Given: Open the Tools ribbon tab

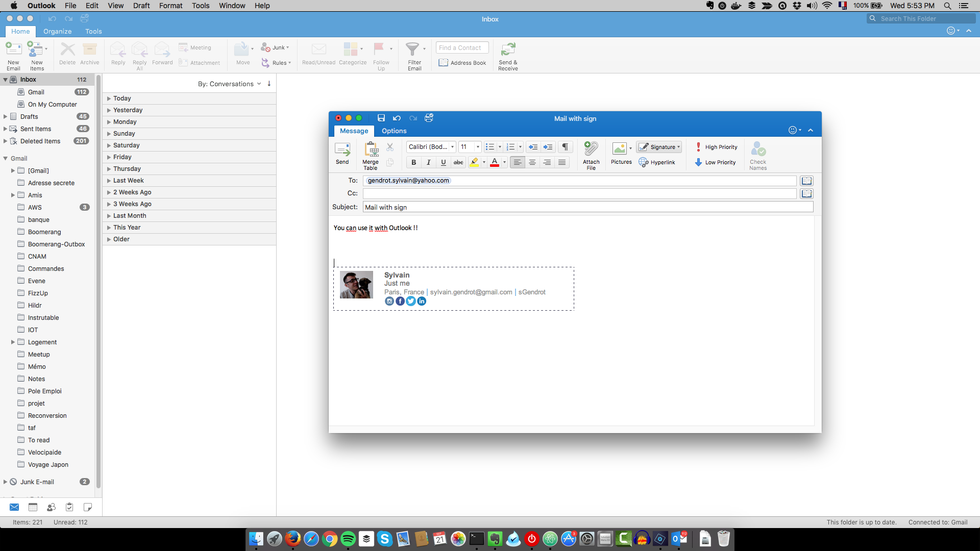Looking at the screenshot, I should 93,31.
